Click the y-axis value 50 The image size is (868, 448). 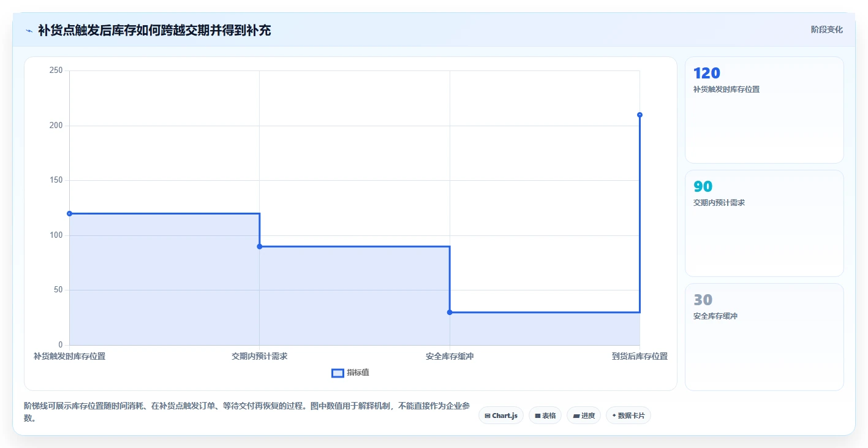(58, 290)
